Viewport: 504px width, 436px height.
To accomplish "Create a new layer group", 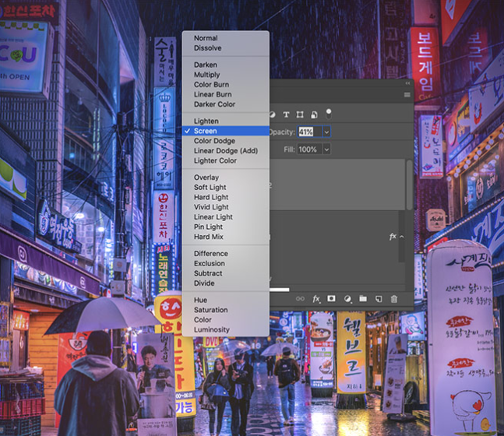I will 363,299.
